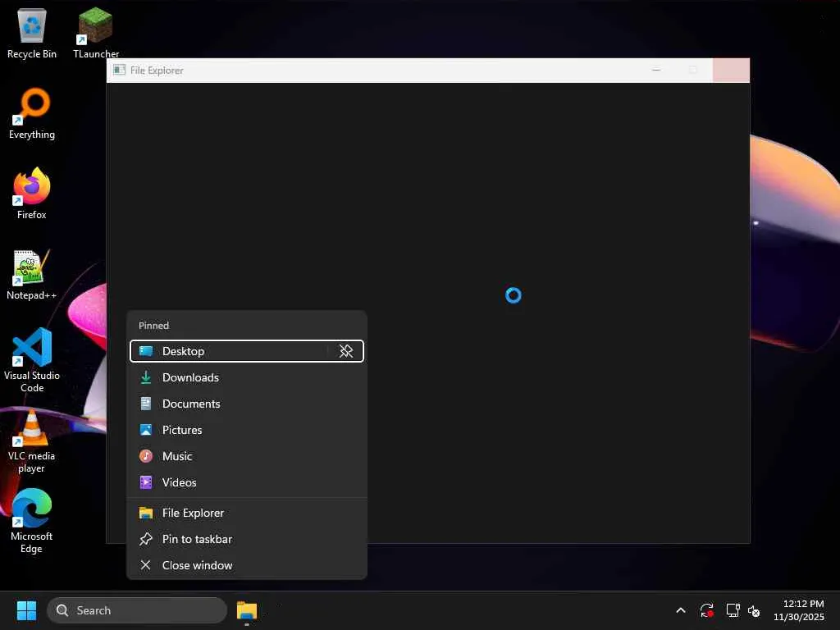Focus the taskbar Search box

[x=137, y=610]
